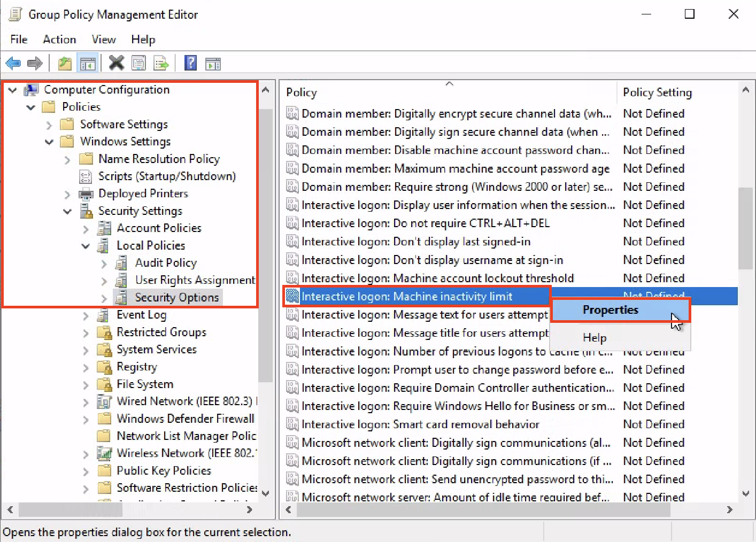Select 'Interactive logon: Do not require CTRL+ALT+DEL'

tap(426, 223)
